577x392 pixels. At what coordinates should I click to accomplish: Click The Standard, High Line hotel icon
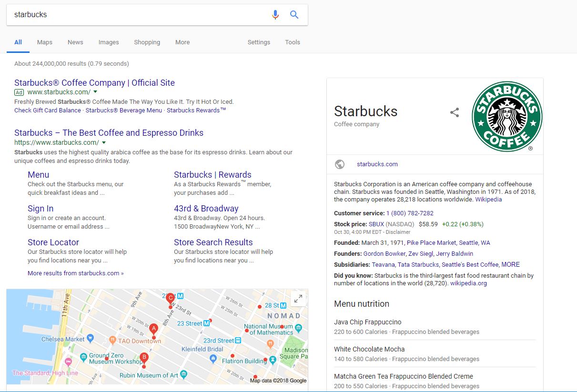point(68,361)
